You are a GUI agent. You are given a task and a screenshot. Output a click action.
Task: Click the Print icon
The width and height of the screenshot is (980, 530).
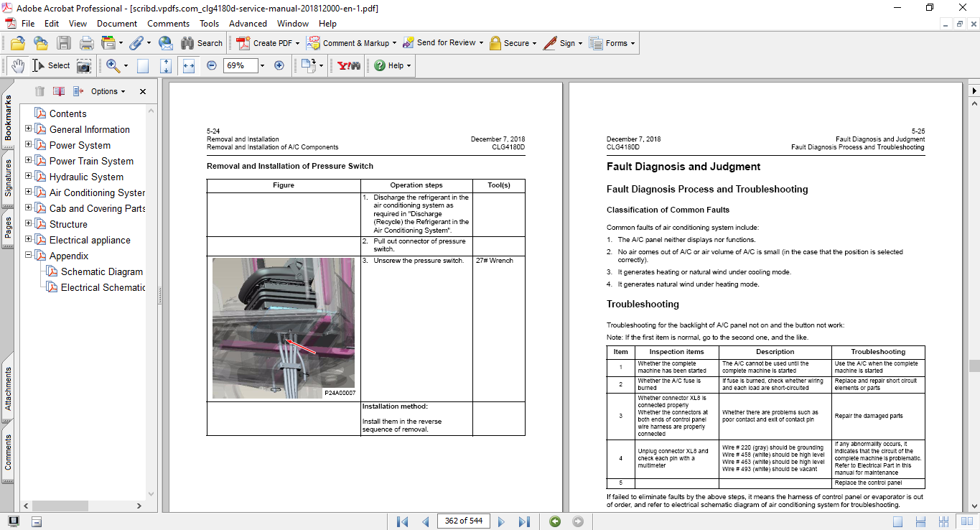[87, 43]
